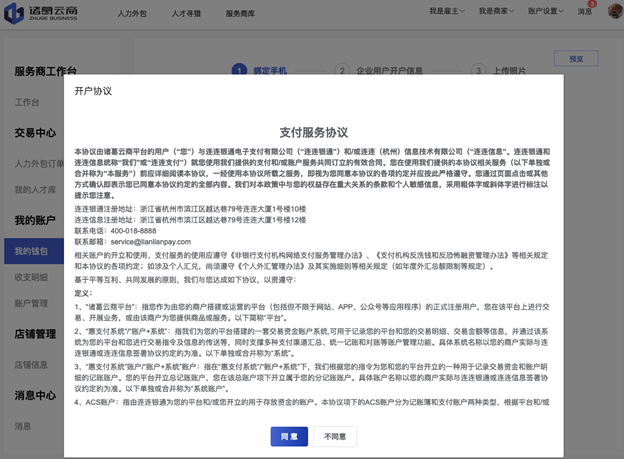Click the 店铺管理 sidebar heading

click(35, 334)
